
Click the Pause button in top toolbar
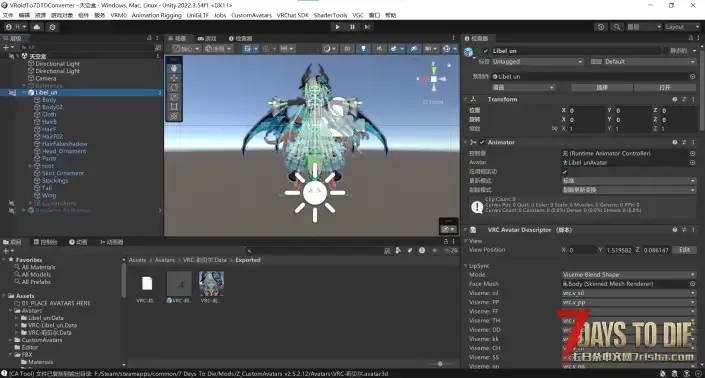click(x=352, y=27)
